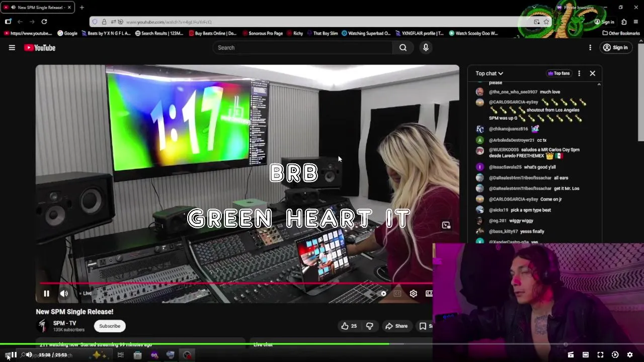Open YouTube player settings gear
The width and height of the screenshot is (644, 362).
pos(413,294)
